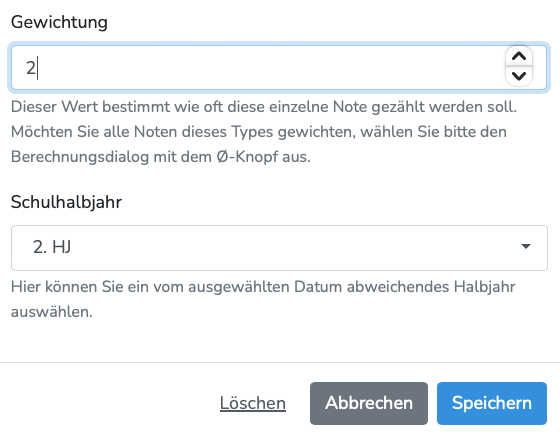Click the Löschen link

(252, 403)
